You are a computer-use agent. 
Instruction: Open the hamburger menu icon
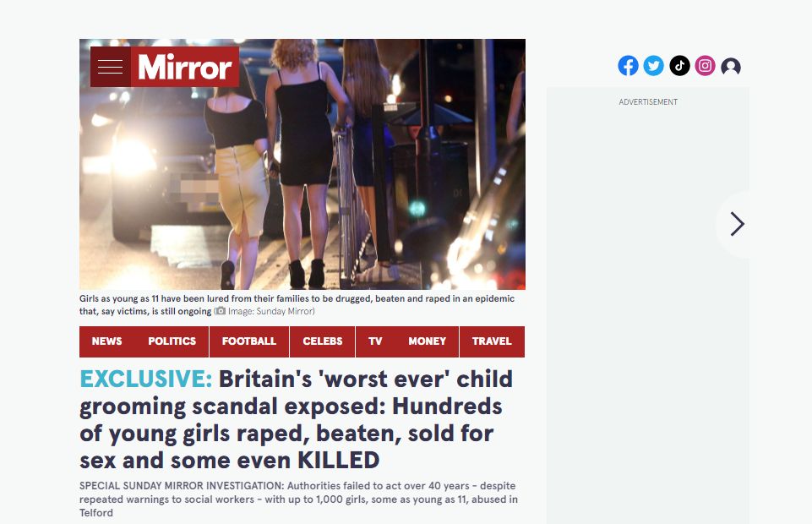(111, 67)
